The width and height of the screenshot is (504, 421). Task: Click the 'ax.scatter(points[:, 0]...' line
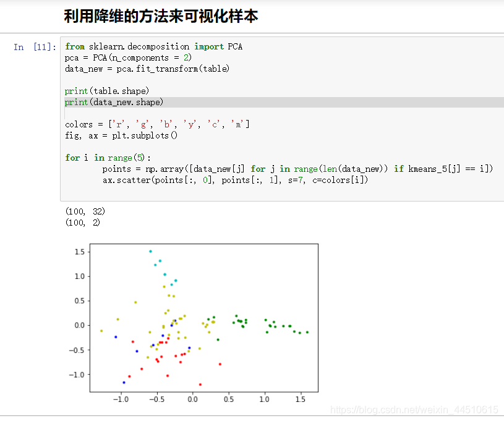(x=235, y=181)
